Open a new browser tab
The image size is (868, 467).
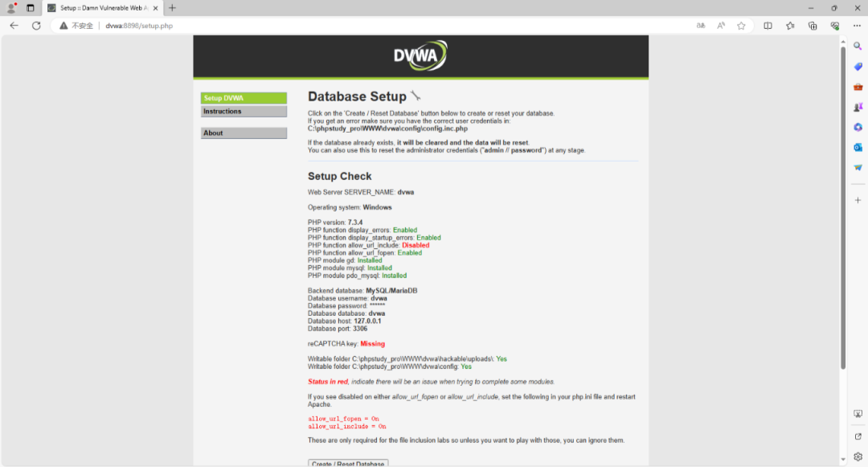click(172, 8)
